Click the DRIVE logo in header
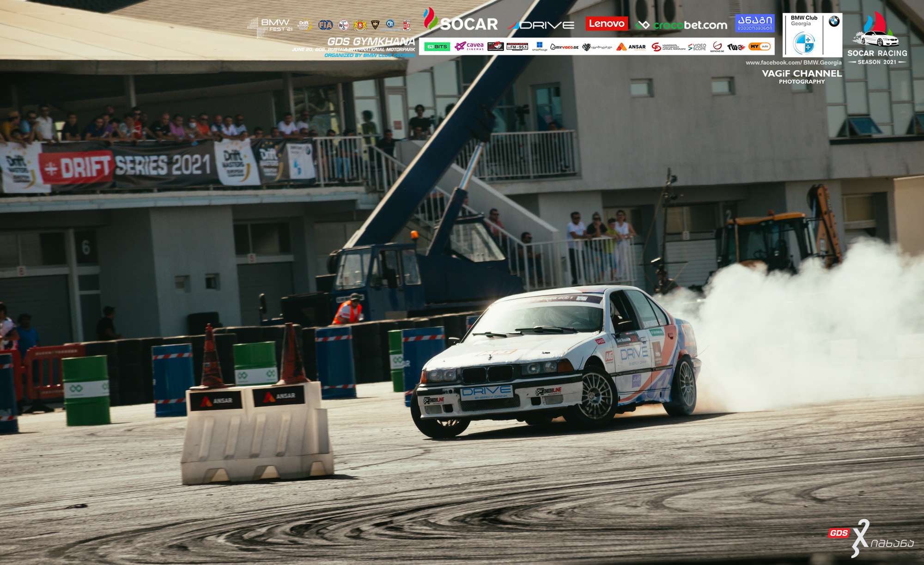This screenshot has height=565, width=924. [541, 25]
